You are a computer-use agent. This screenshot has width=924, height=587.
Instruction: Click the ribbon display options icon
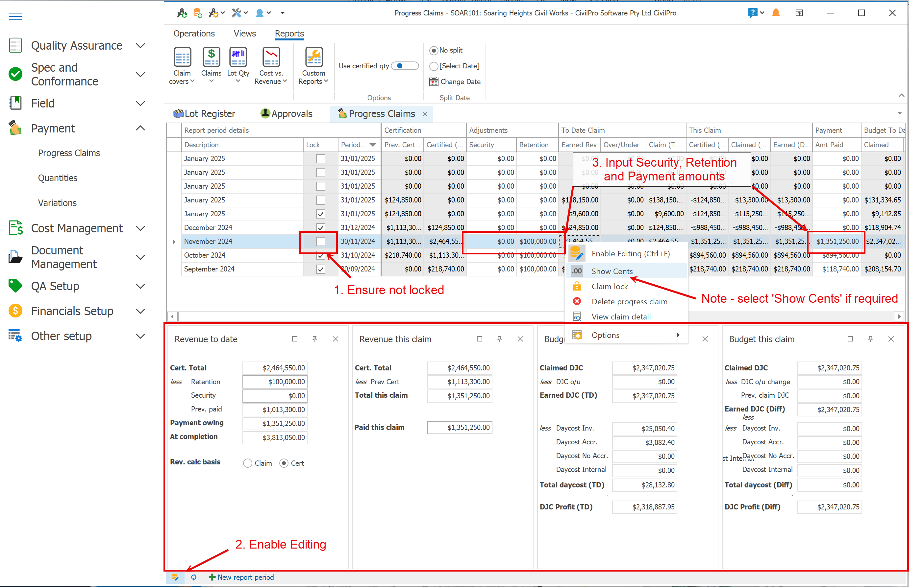click(x=799, y=13)
